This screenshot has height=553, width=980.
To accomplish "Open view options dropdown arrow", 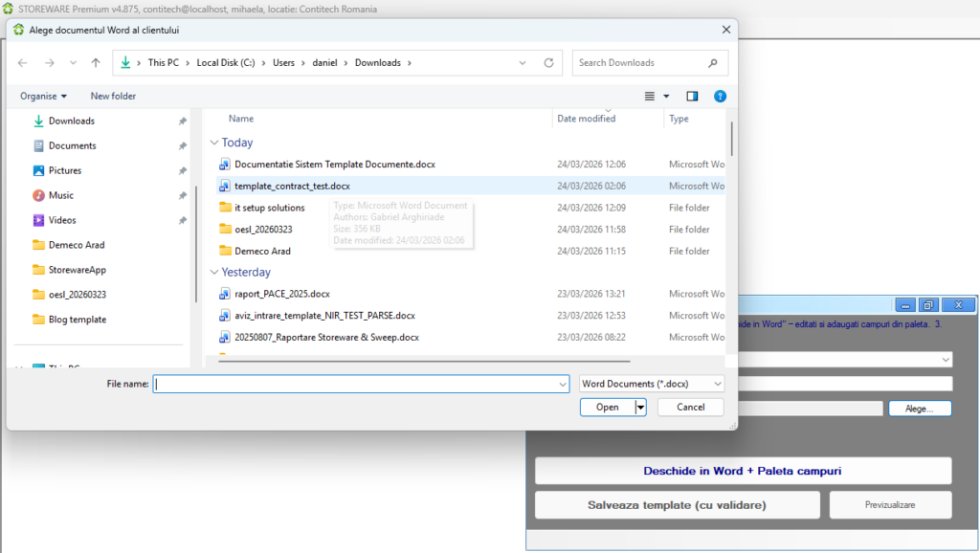I will coord(666,97).
